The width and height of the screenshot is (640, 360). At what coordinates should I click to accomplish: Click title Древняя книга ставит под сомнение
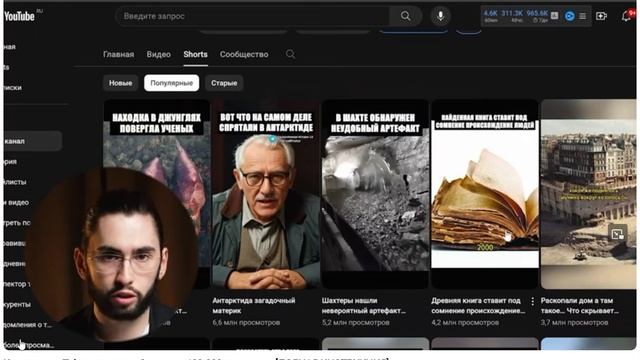click(x=478, y=306)
